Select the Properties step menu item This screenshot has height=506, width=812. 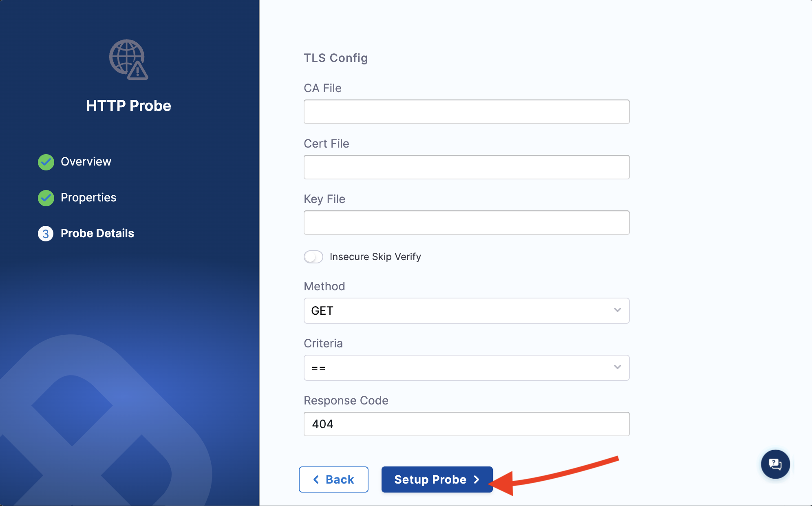coord(88,197)
